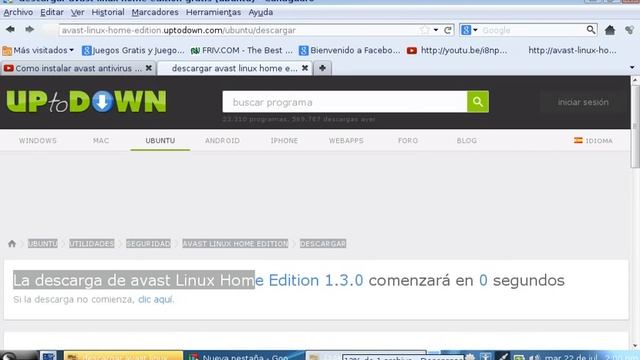Image resolution: width=640 pixels, height=360 pixels.
Task: Open the URL bar history dropdown arrow
Action: tap(436, 30)
